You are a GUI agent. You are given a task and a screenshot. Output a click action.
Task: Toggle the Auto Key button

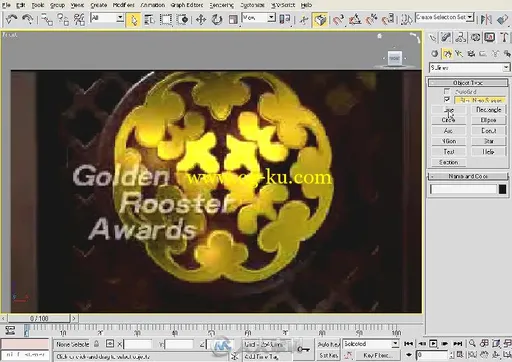pyautogui.click(x=328, y=344)
